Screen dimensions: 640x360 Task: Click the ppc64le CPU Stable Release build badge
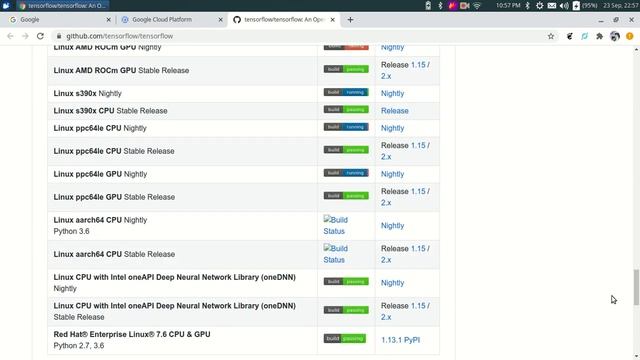346,150
